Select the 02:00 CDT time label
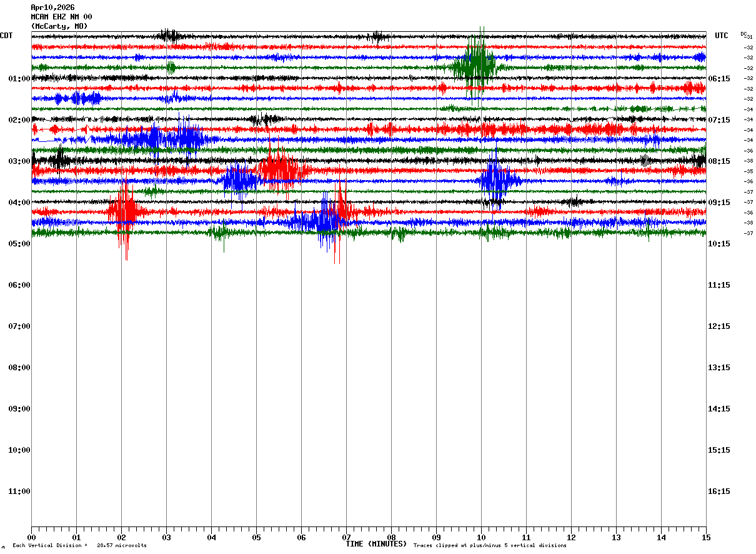This screenshot has height=554, width=756. pyautogui.click(x=19, y=120)
